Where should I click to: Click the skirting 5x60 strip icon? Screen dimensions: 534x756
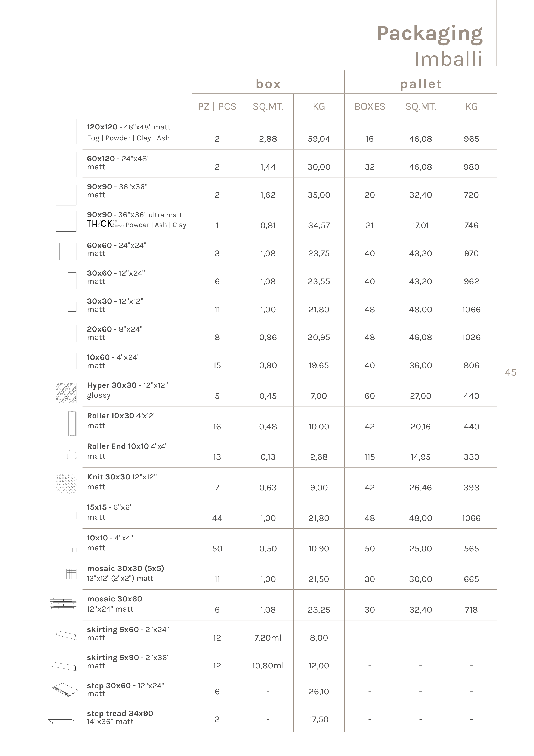coord(66,635)
